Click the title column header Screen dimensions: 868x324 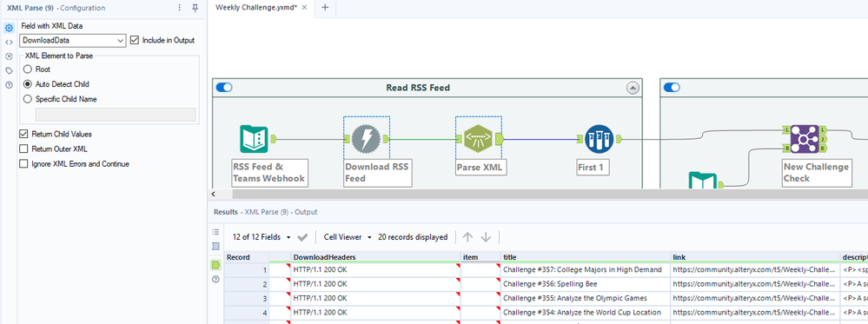click(586, 257)
